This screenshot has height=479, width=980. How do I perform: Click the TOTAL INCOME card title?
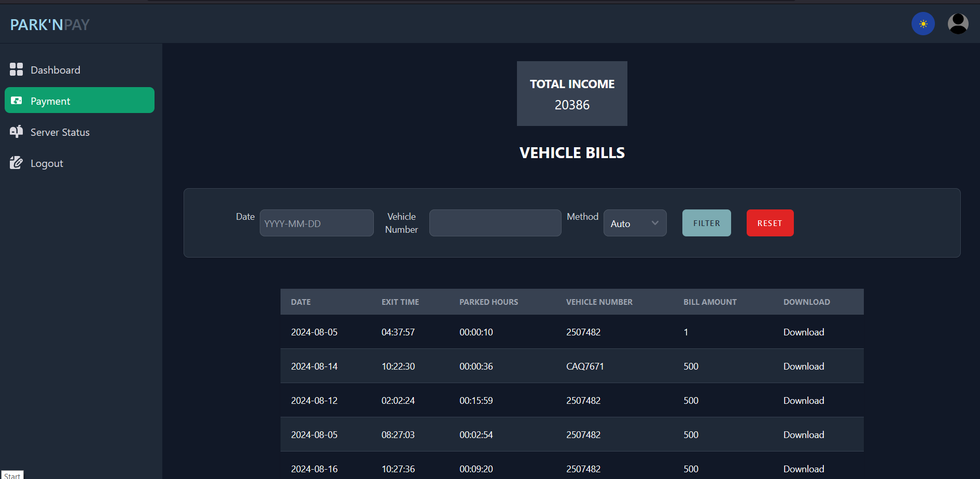coord(572,84)
